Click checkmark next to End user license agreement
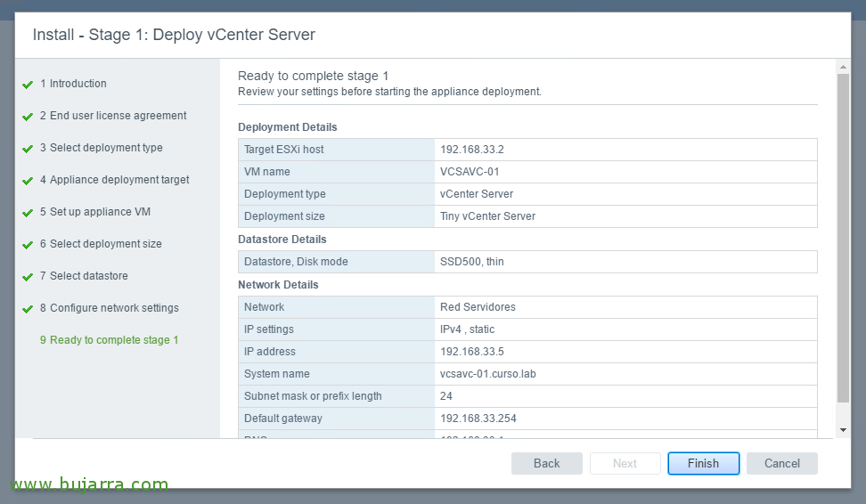 28,117
